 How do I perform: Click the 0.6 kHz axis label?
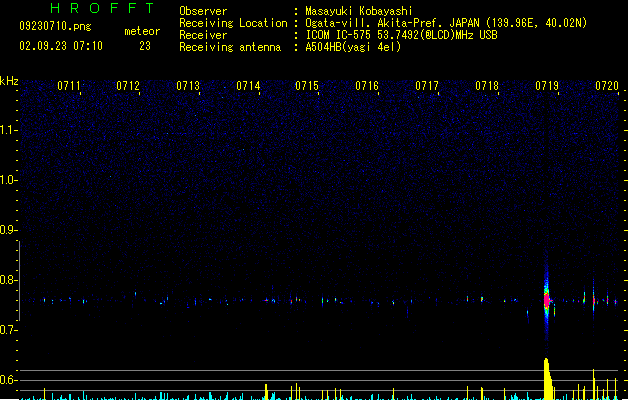pos(8,380)
